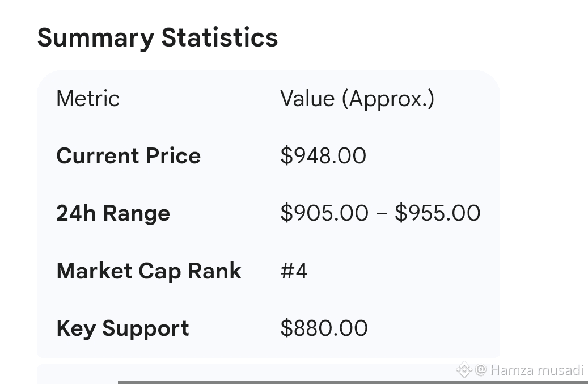Click the word Statistics in the heading
Viewport: 588px width, 384px height.
point(219,38)
